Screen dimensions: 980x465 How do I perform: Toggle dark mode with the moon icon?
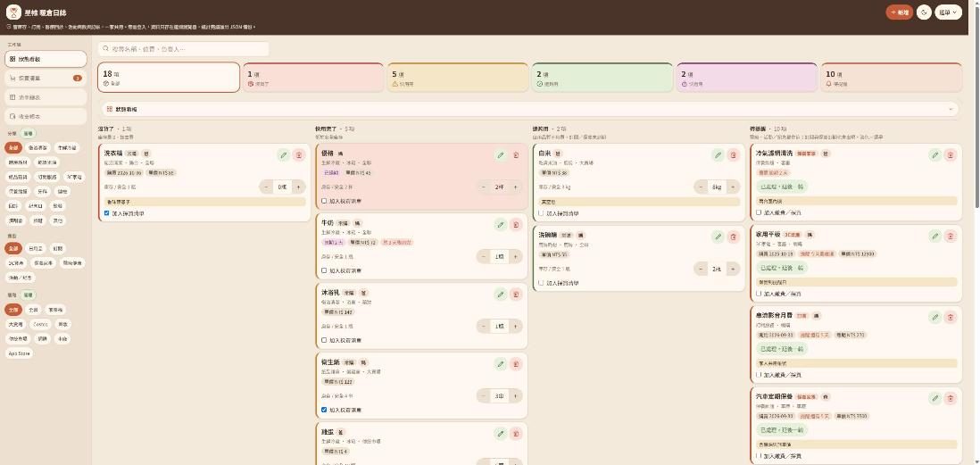[924, 12]
